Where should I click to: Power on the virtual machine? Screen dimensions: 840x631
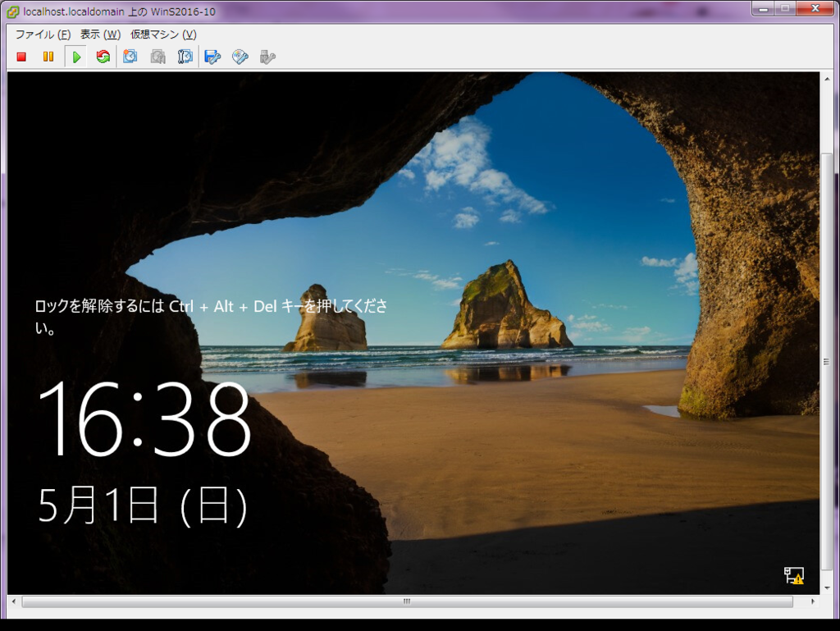click(x=75, y=57)
